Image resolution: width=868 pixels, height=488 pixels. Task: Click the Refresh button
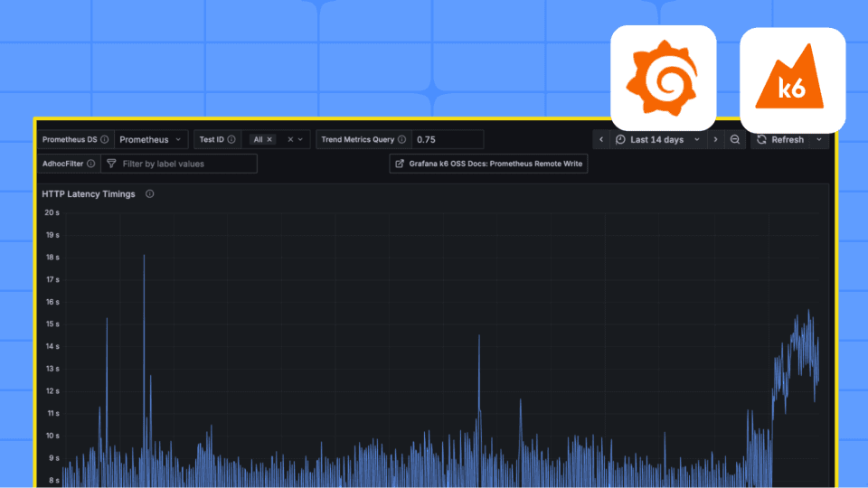pyautogui.click(x=780, y=139)
